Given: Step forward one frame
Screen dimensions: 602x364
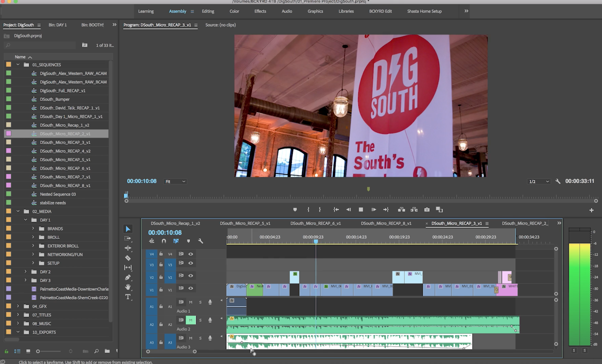Looking at the screenshot, I should (373, 210).
